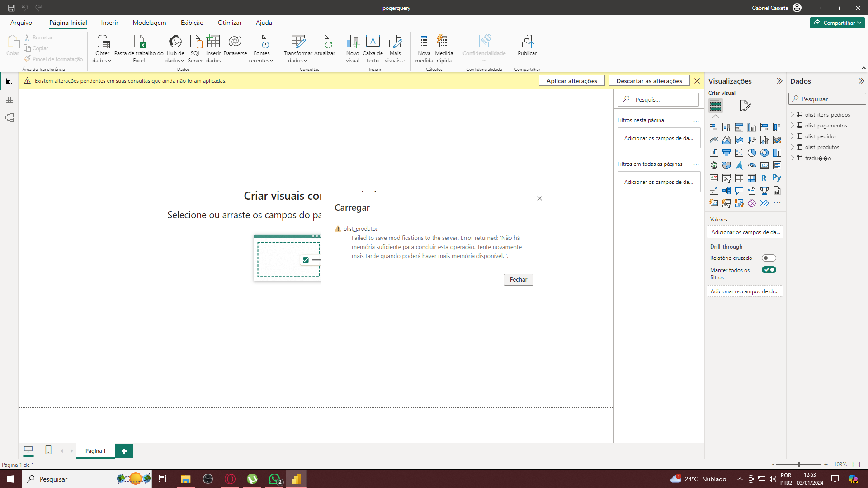The height and width of the screenshot is (488, 868).
Task: Open File Explorer from the taskbar
Action: click(185, 479)
